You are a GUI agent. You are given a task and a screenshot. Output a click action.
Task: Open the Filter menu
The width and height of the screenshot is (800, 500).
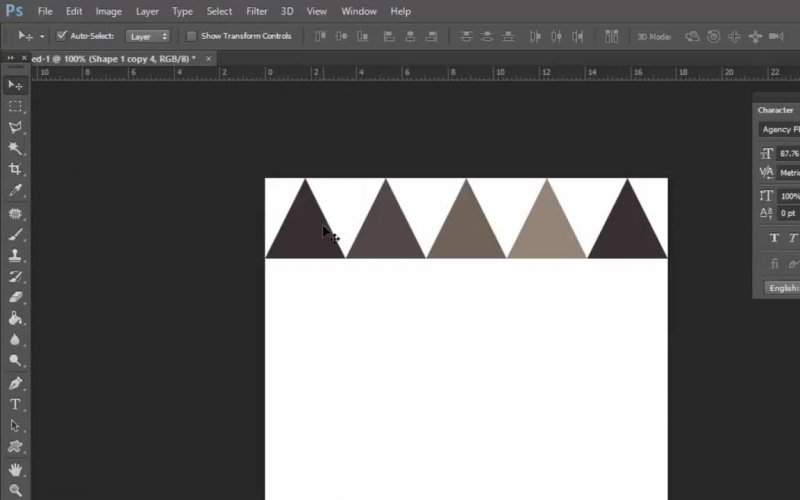[257, 11]
